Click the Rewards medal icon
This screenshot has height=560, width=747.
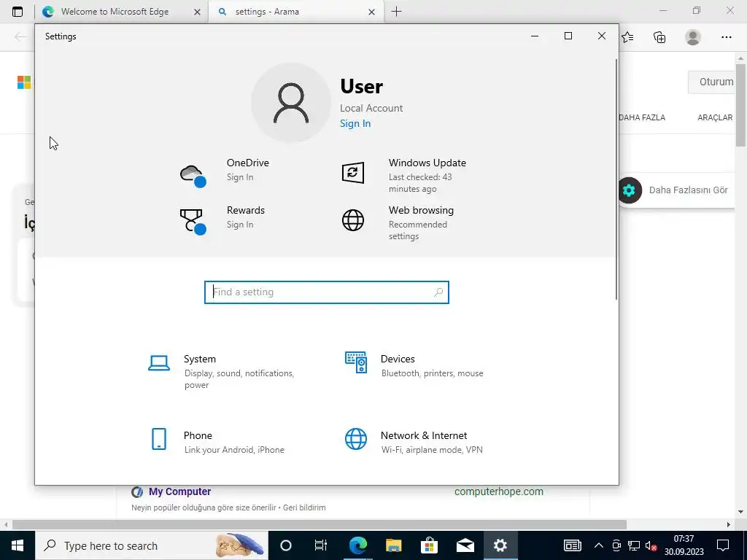tap(193, 222)
